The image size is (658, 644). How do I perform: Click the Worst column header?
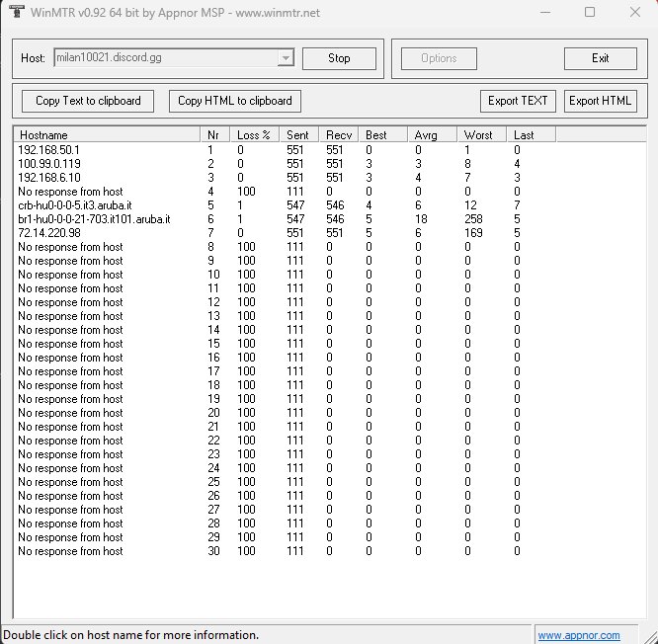[x=482, y=135]
